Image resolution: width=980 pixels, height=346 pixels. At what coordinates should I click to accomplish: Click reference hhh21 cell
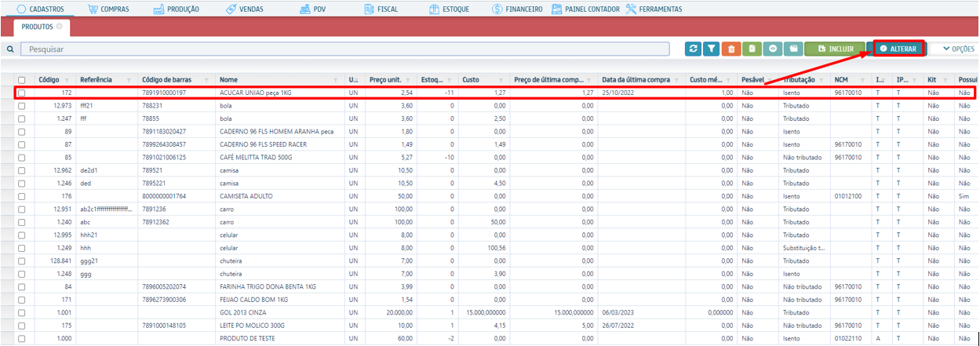pos(88,235)
